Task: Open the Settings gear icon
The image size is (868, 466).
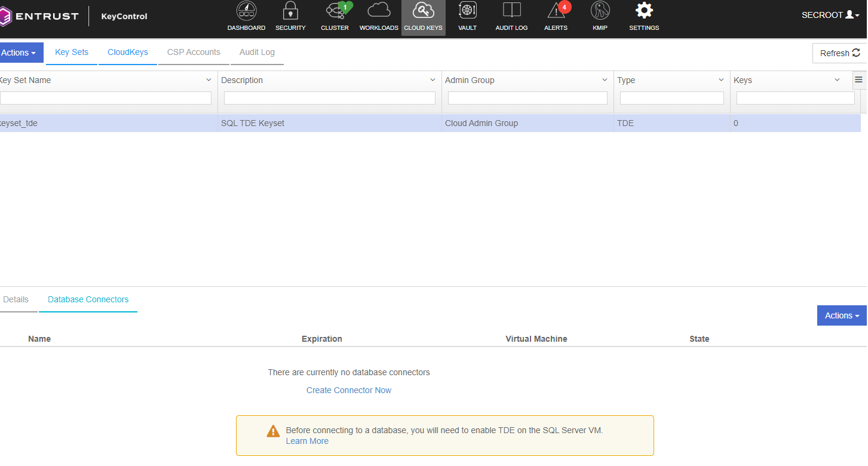Action: pos(644,11)
